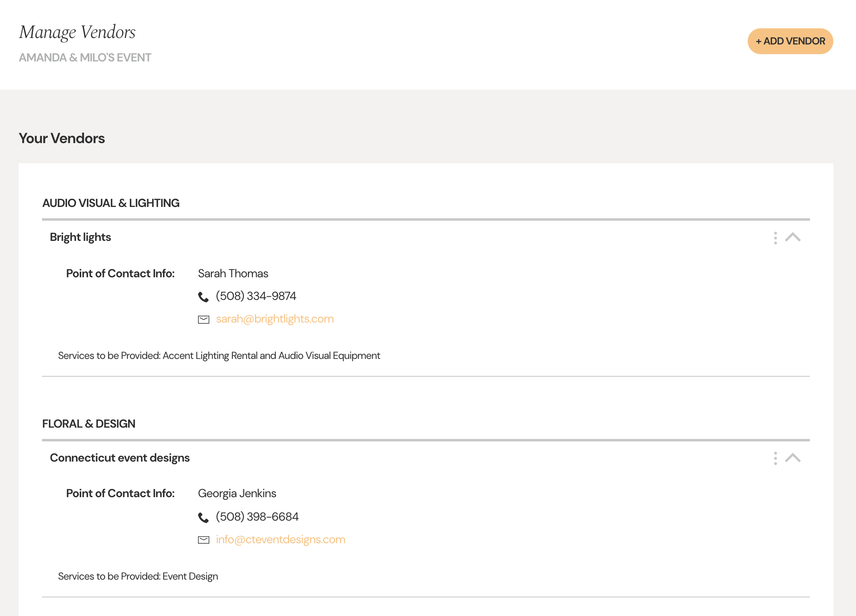Open Connecticut event designs three-dot menu

click(775, 458)
